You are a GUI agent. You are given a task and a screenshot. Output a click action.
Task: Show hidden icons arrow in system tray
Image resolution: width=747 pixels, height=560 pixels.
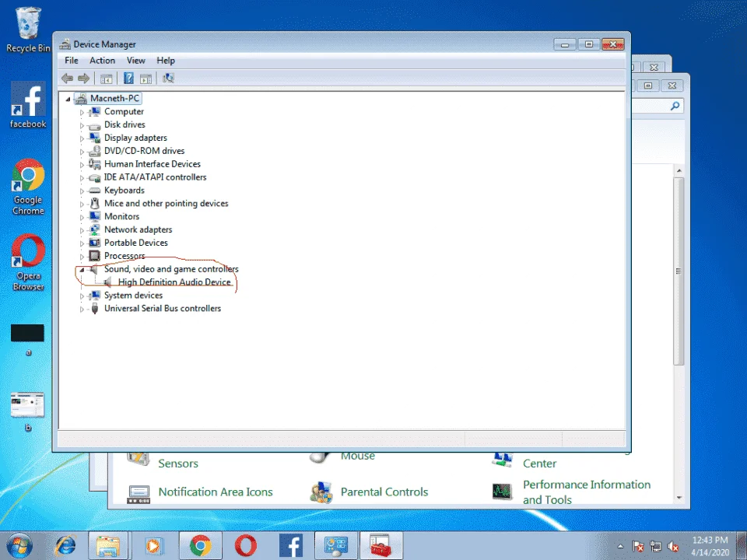[620, 546]
